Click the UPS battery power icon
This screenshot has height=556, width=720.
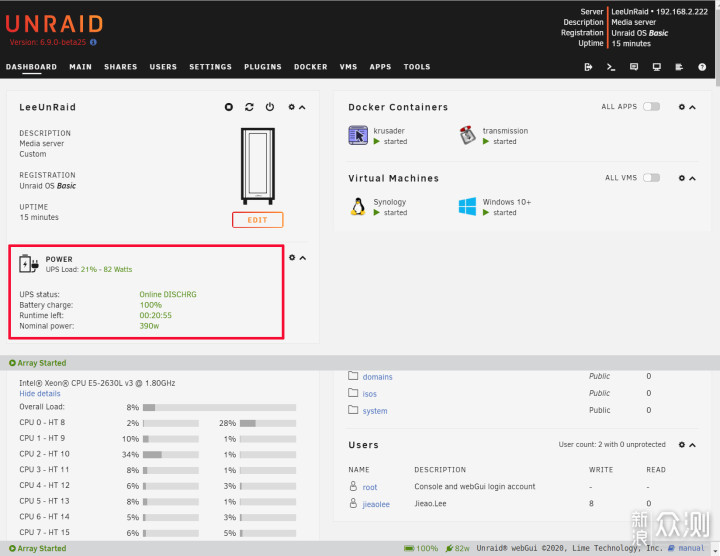click(x=28, y=264)
